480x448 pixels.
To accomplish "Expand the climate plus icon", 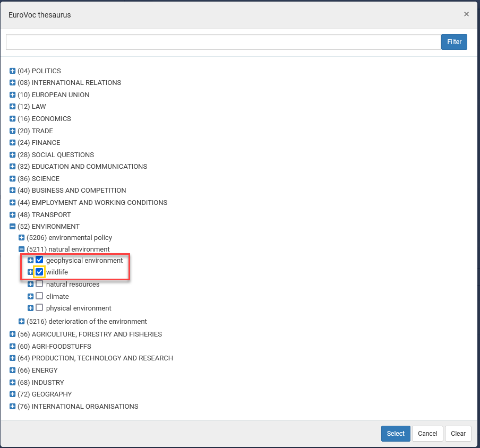I will tap(30, 296).
